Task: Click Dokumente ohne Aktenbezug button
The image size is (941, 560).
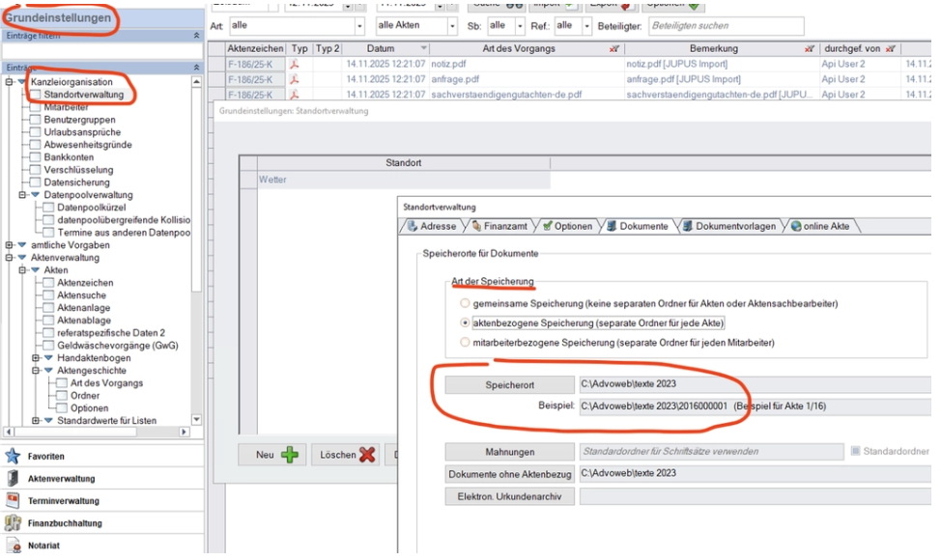Action: 509,474
